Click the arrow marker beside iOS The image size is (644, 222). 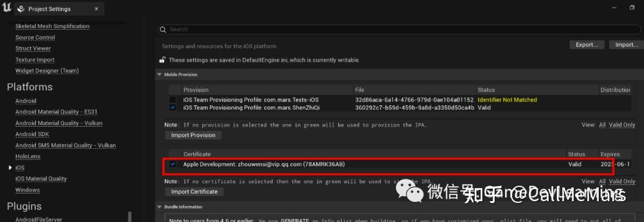tap(10, 167)
